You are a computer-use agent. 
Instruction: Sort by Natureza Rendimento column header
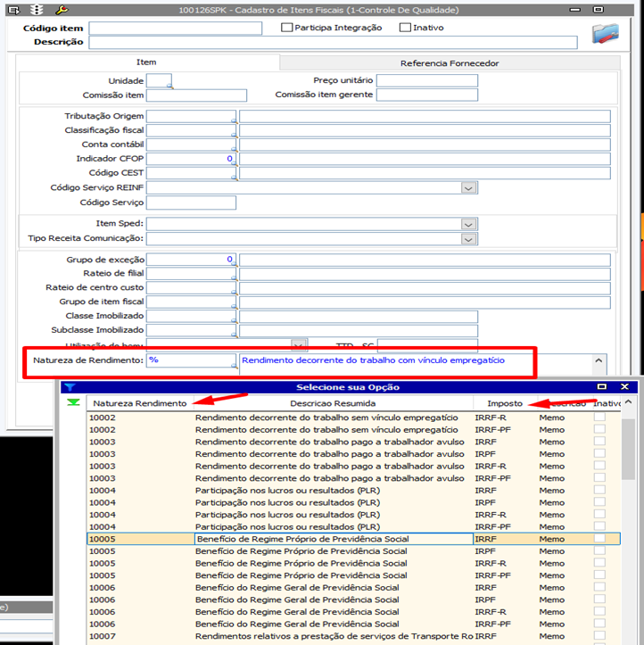tap(140, 403)
